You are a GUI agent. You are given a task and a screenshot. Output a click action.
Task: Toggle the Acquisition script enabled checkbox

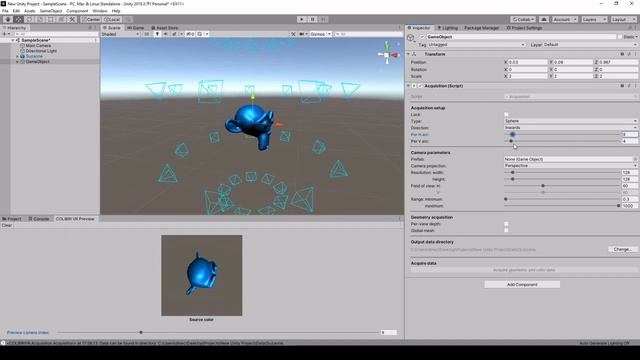[420, 86]
